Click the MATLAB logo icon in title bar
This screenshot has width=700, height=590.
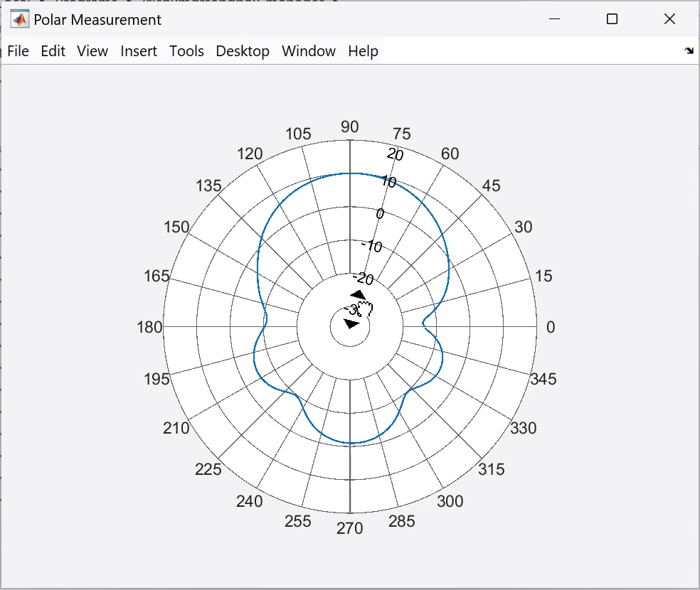point(19,19)
